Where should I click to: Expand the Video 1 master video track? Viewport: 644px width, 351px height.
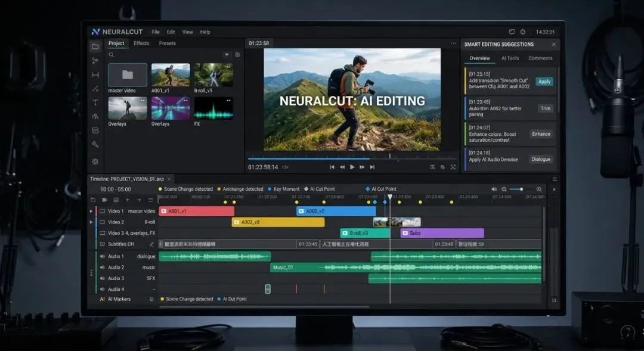[91, 211]
